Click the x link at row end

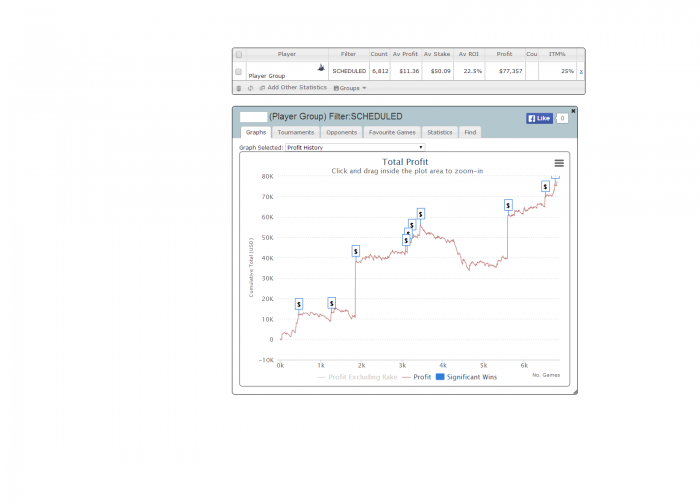[581, 71]
